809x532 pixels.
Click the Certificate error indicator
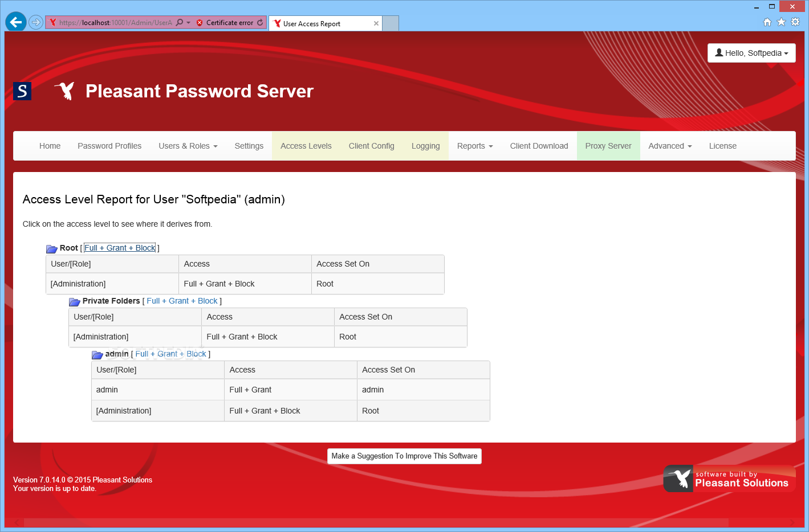point(225,23)
